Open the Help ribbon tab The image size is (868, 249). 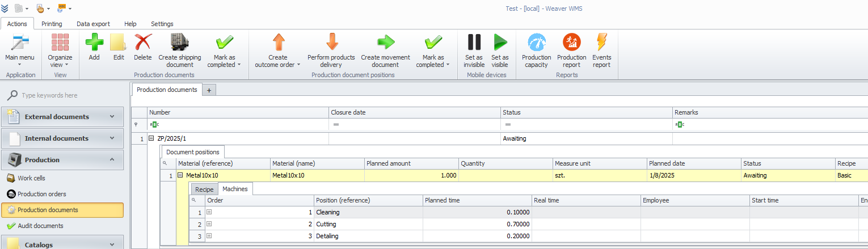click(130, 24)
